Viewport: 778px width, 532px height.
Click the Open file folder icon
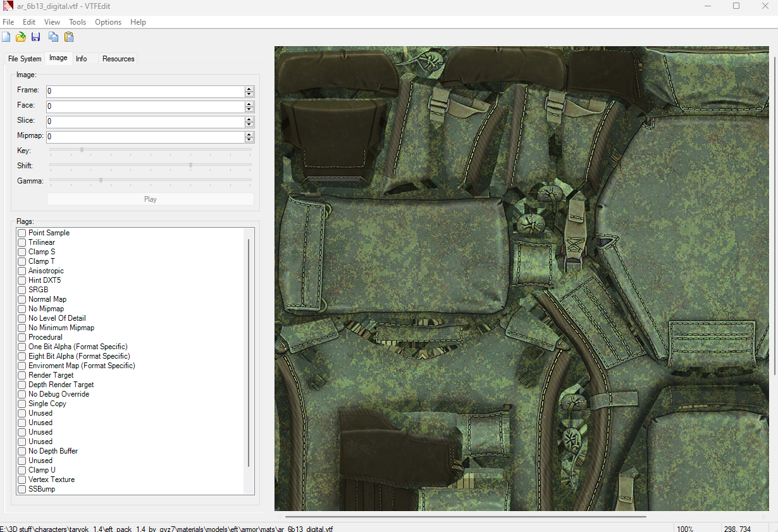[x=21, y=37]
